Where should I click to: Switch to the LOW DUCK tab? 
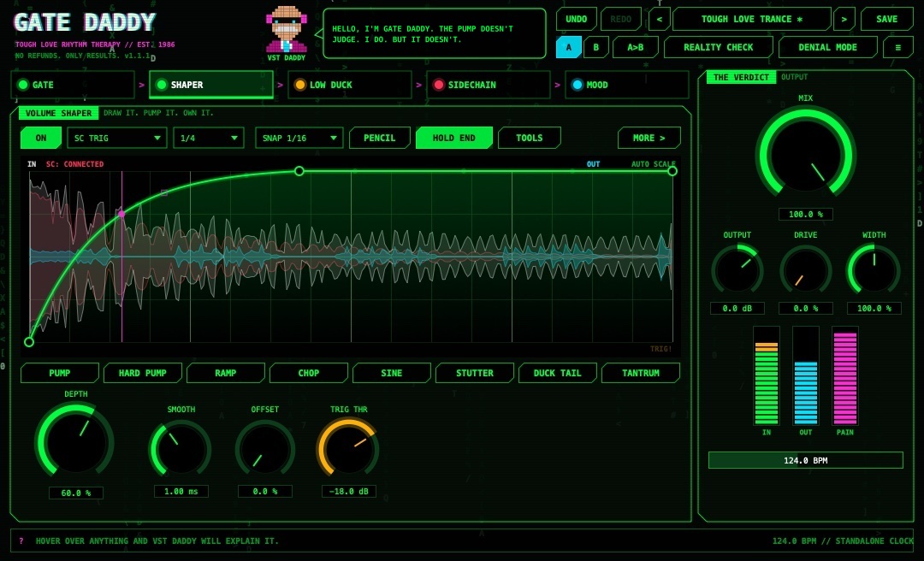coord(350,85)
